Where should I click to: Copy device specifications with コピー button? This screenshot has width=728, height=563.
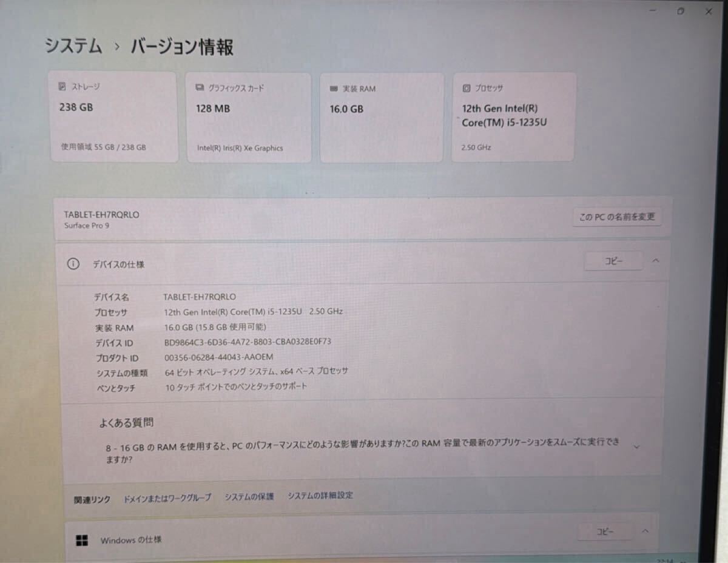pos(613,261)
